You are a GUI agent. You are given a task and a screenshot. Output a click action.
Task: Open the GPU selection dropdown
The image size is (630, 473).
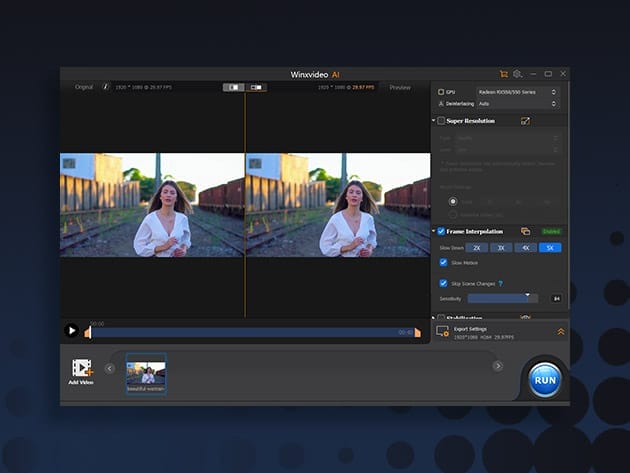pyautogui.click(x=518, y=91)
